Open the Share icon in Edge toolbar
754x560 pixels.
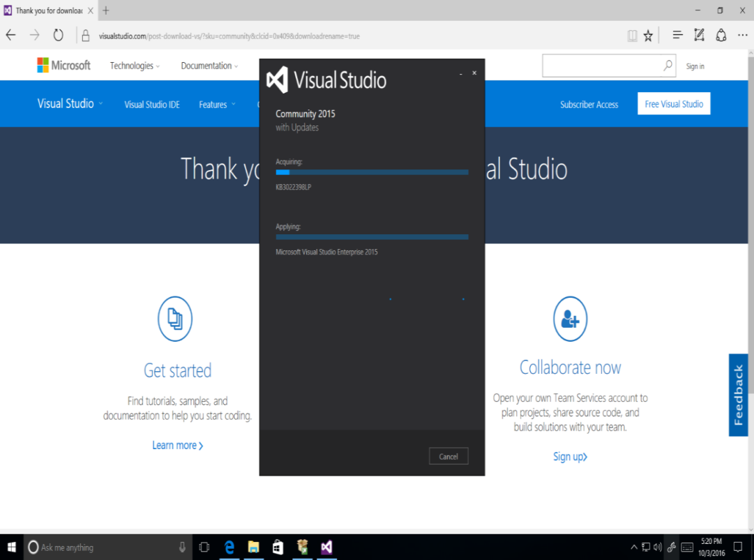721,35
